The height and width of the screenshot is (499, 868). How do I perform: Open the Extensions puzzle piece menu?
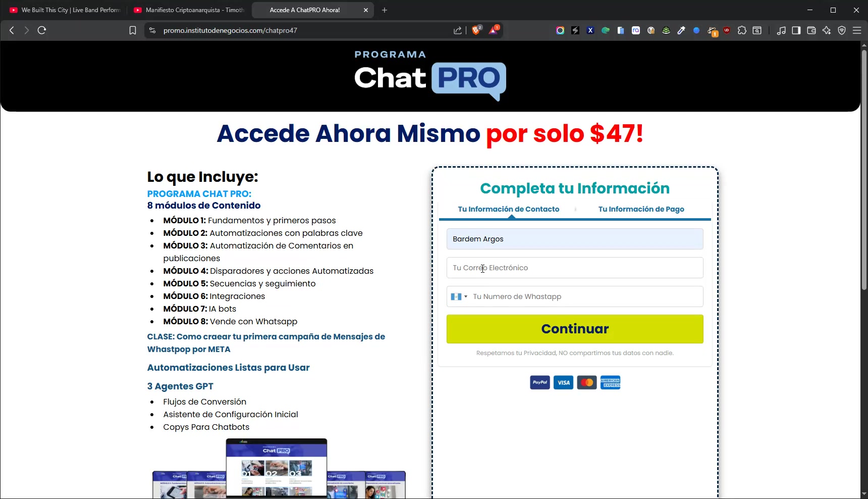742,30
